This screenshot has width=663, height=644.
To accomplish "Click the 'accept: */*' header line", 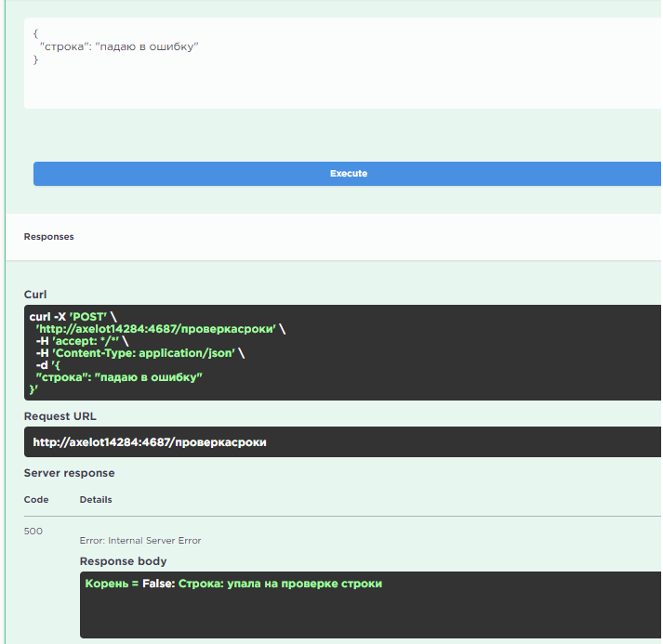I will click(x=81, y=341).
